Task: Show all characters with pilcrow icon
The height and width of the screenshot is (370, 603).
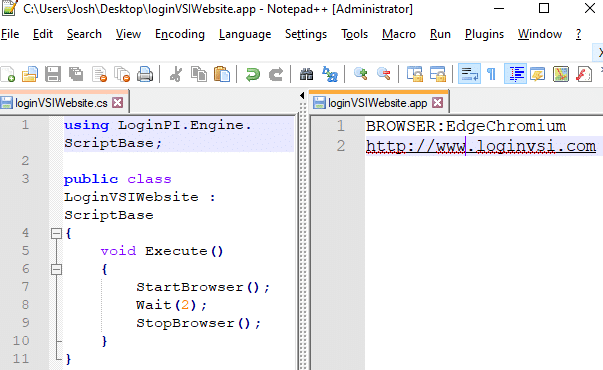Action: (x=491, y=74)
